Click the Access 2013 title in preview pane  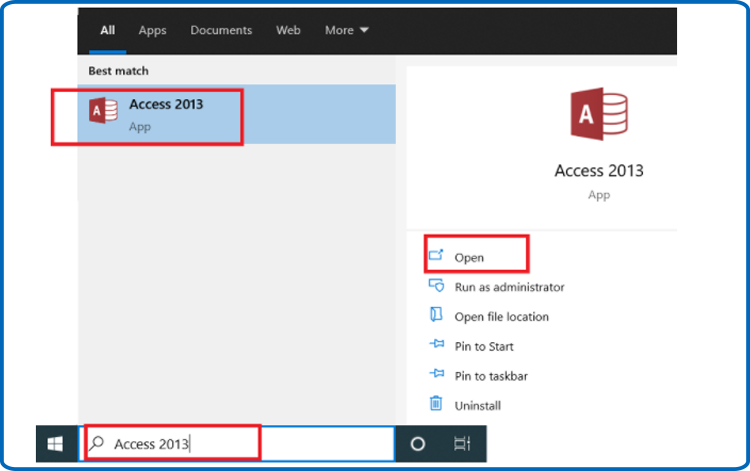599,171
